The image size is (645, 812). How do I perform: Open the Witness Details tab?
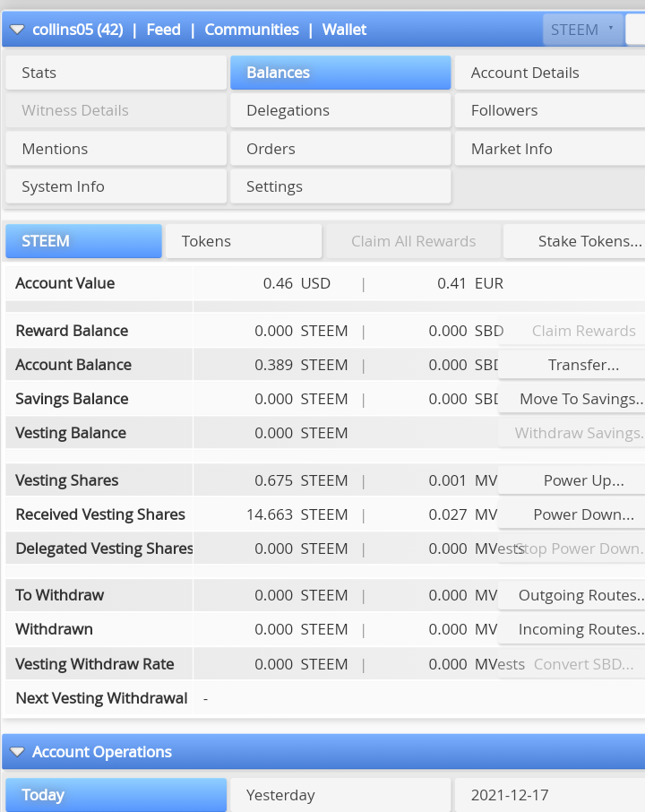click(116, 110)
